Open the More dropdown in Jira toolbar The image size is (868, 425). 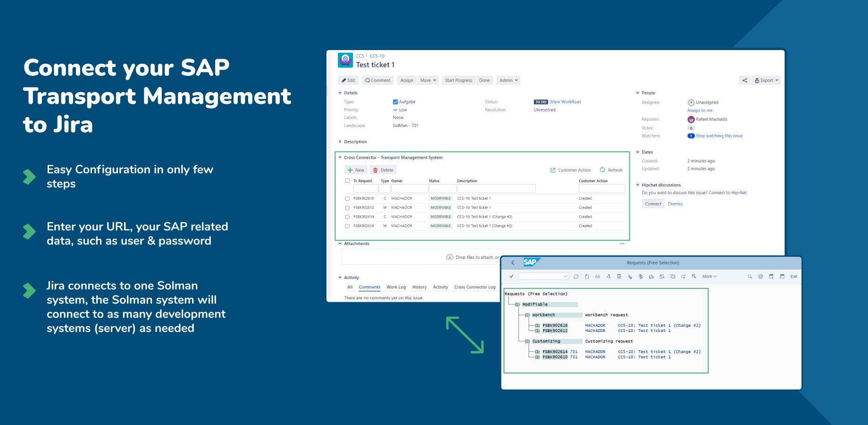428,80
